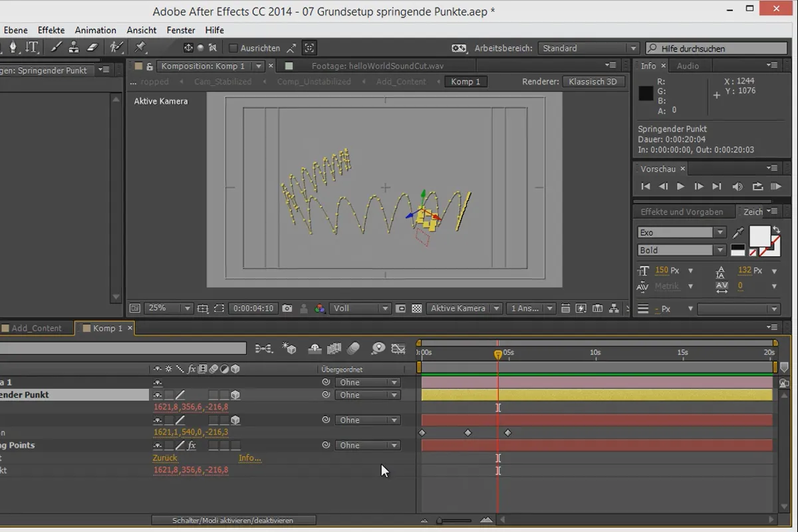Click the Klassisch 3D renderer button
The height and width of the screenshot is (532, 798).
593,82
